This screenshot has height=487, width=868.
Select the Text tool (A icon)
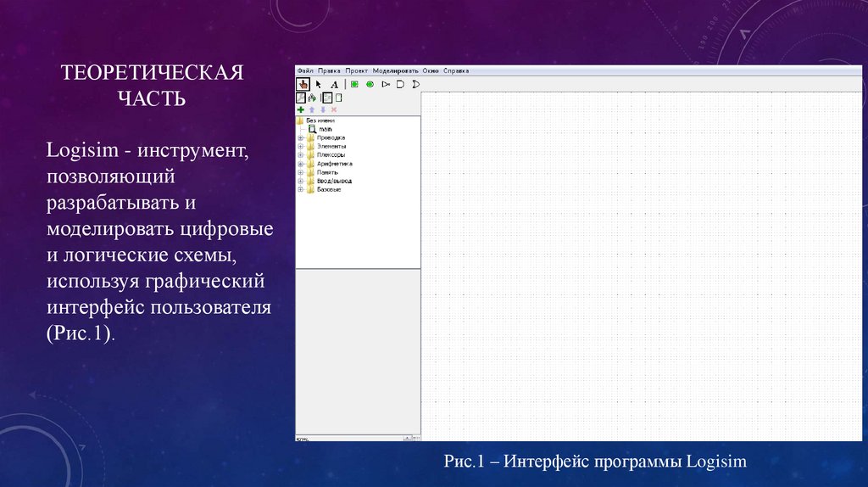point(334,84)
